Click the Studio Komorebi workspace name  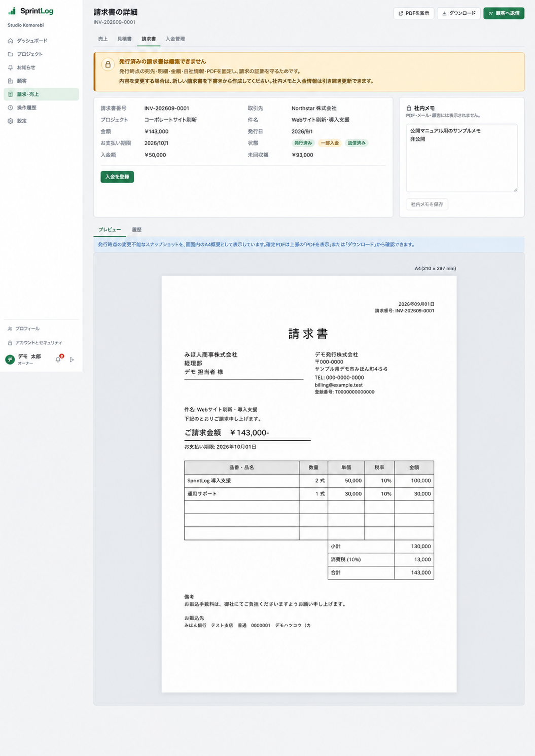pos(26,25)
